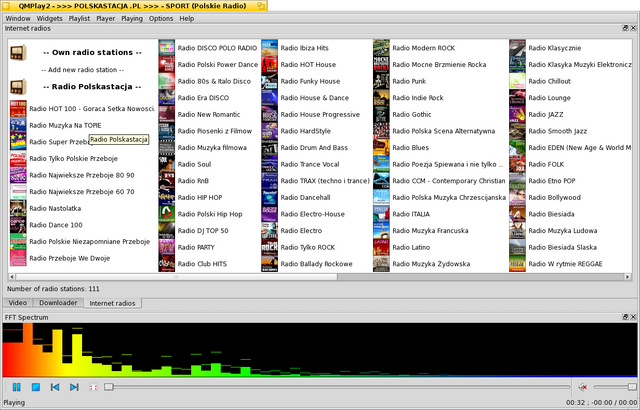Image resolution: width=640 pixels, height=410 pixels.
Task: Click Radio Nastolatka station thumbnail
Action: pyautogui.click(x=18, y=208)
